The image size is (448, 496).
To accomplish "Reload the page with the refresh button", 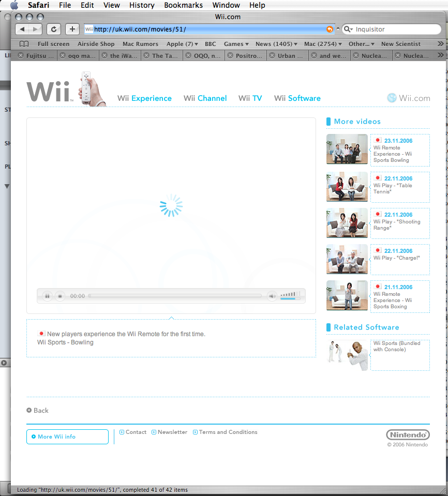I will click(x=54, y=29).
